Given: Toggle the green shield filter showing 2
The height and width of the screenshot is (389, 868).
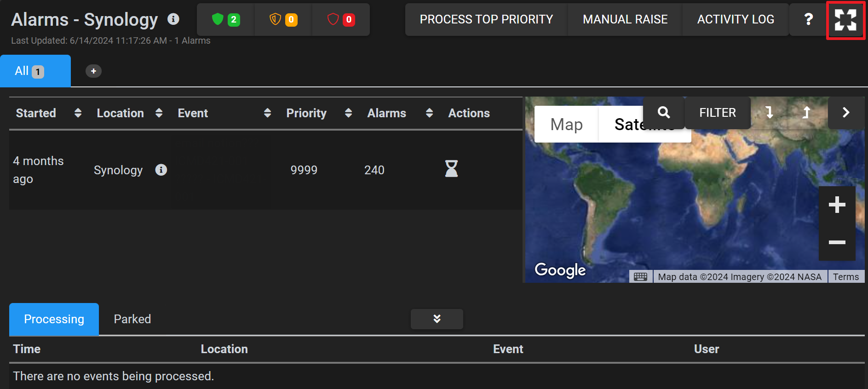Looking at the screenshot, I should point(225,19).
